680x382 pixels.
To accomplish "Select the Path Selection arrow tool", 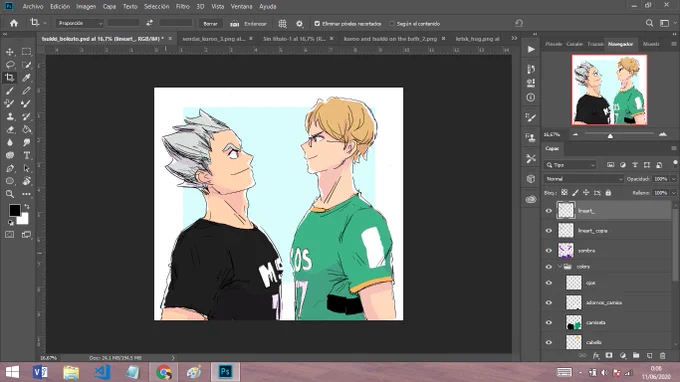I will pos(26,168).
